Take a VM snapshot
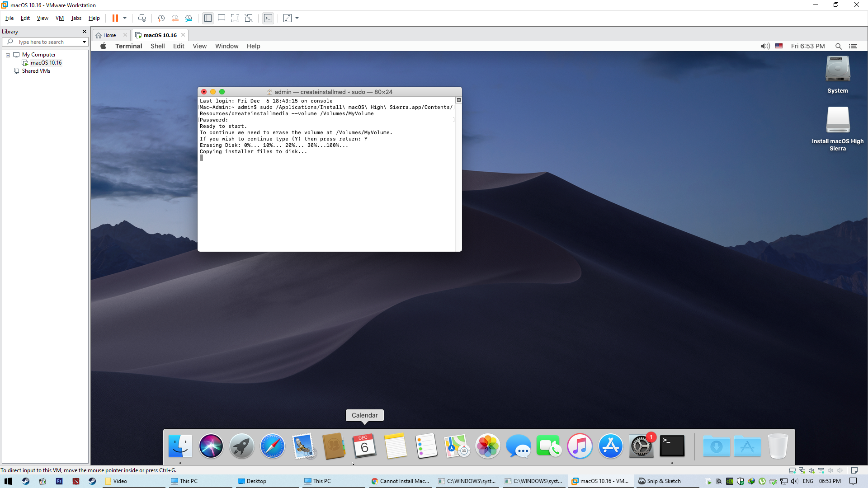868x488 pixels. coord(161,18)
